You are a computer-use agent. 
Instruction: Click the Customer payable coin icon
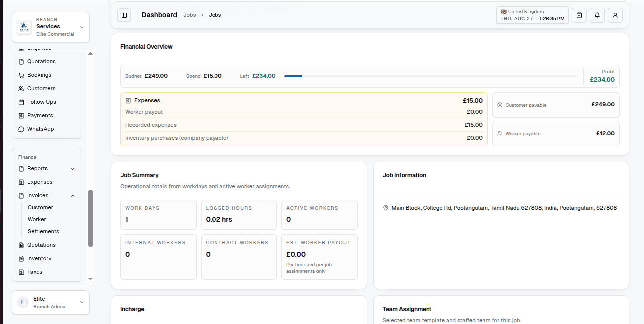tap(500, 105)
